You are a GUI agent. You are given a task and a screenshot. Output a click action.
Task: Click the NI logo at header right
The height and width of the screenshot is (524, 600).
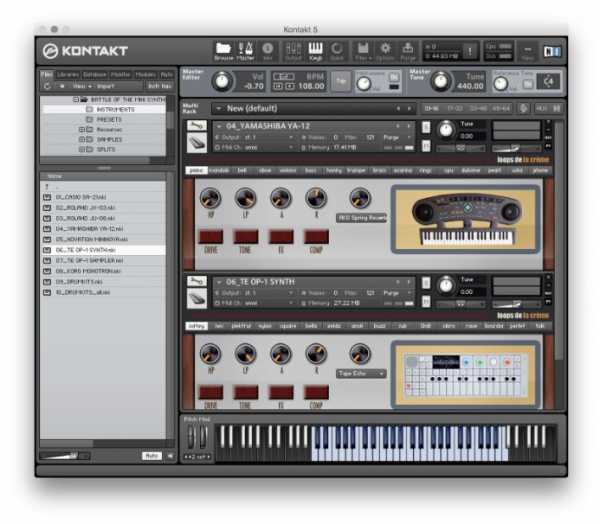click(552, 51)
